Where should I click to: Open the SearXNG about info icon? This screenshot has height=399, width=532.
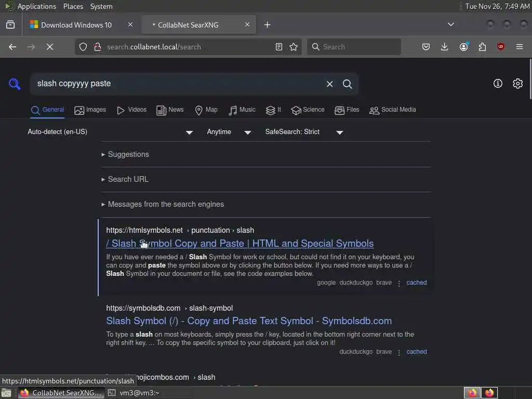pyautogui.click(x=498, y=84)
